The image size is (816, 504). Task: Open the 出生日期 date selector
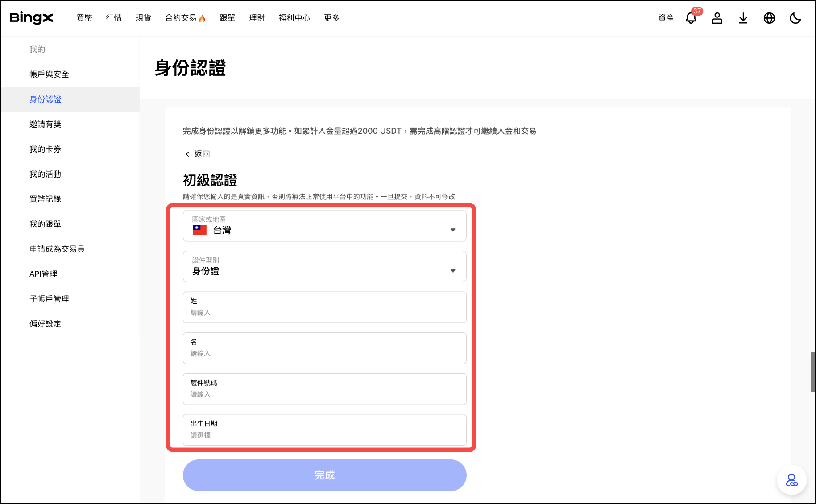click(324, 430)
